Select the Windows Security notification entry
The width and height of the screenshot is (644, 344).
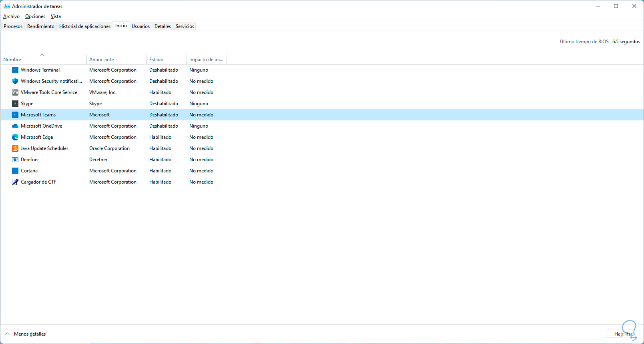(x=51, y=81)
